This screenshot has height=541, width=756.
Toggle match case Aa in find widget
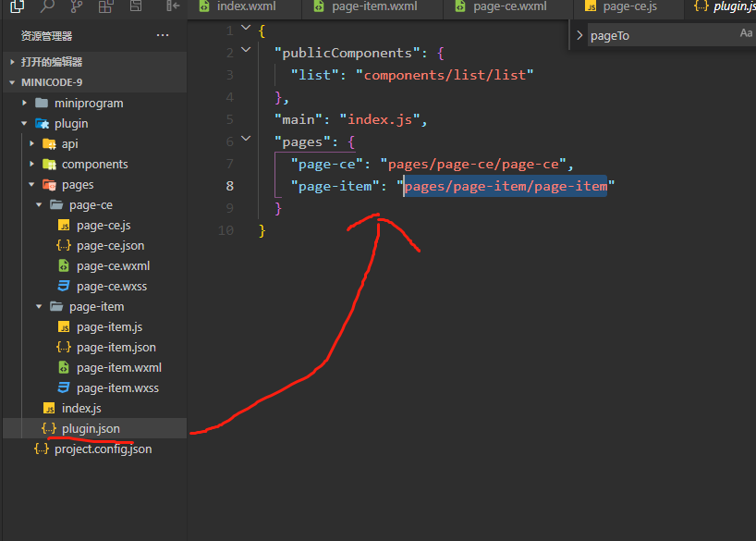click(x=746, y=32)
